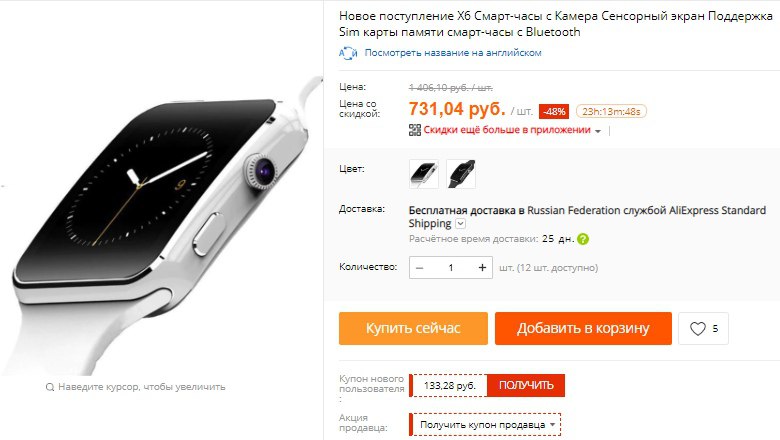Click the -48% discount badge
This screenshot has height=440, width=780.
tap(554, 112)
